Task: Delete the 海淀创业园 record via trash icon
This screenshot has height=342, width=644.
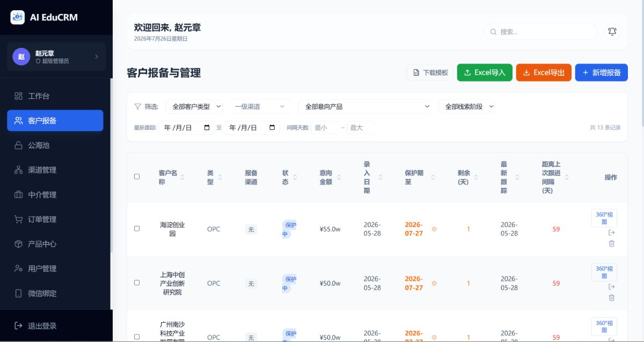Action: coord(611,243)
